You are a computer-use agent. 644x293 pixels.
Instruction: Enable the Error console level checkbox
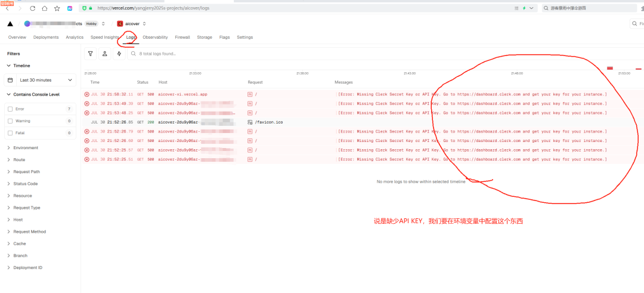point(10,109)
